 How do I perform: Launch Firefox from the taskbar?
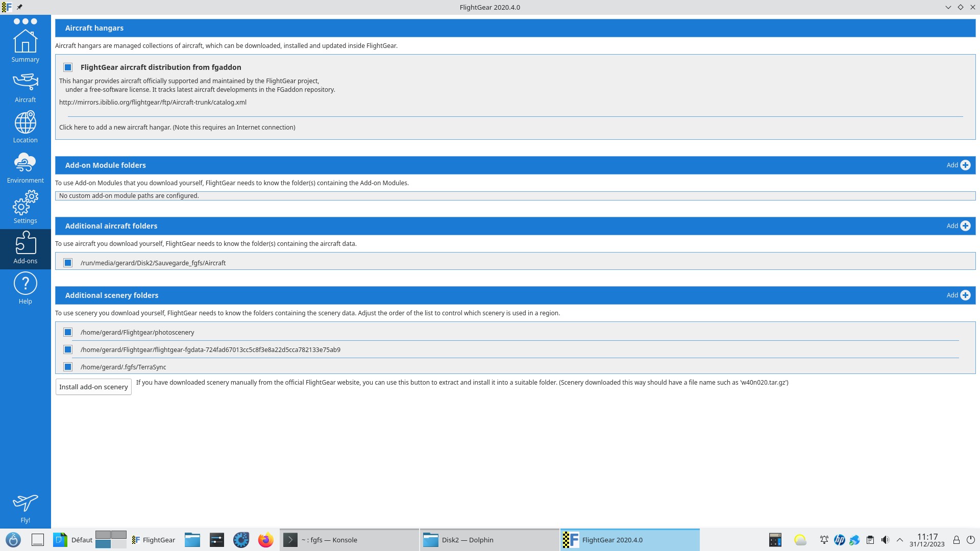point(266,540)
